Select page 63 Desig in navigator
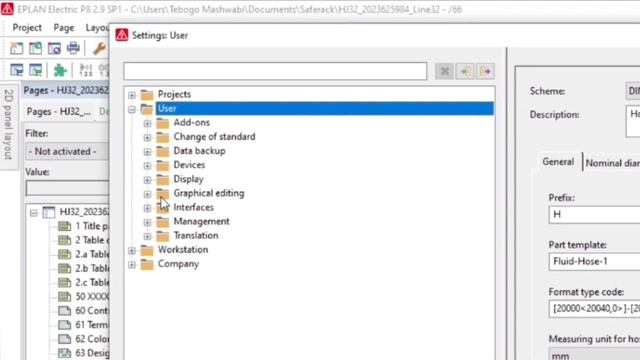This screenshot has width=640, height=360. coord(92,353)
